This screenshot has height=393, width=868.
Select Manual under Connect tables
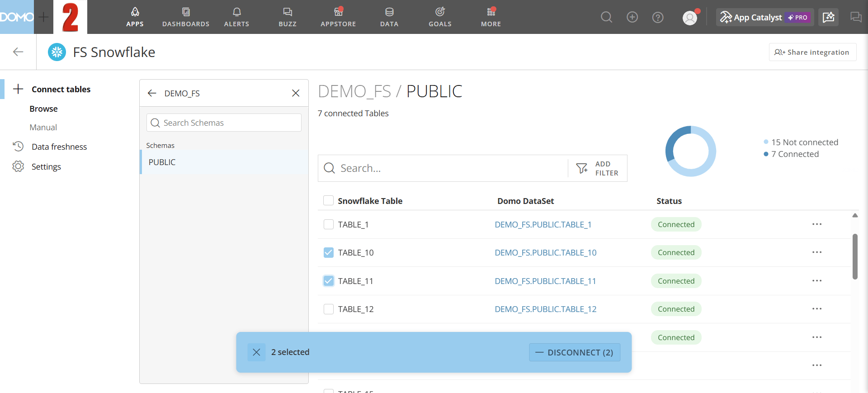click(43, 127)
